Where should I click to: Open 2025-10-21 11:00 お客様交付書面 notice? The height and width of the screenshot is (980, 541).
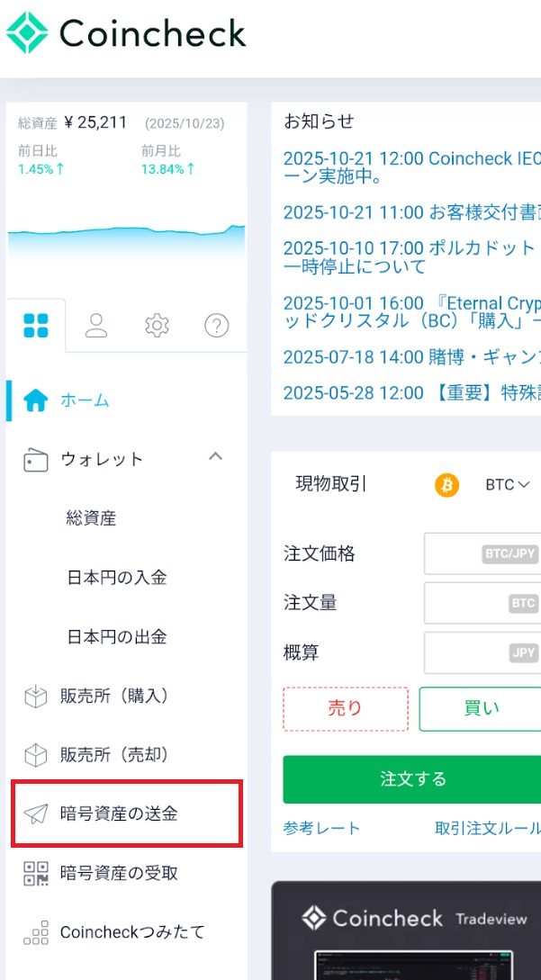[x=412, y=212]
